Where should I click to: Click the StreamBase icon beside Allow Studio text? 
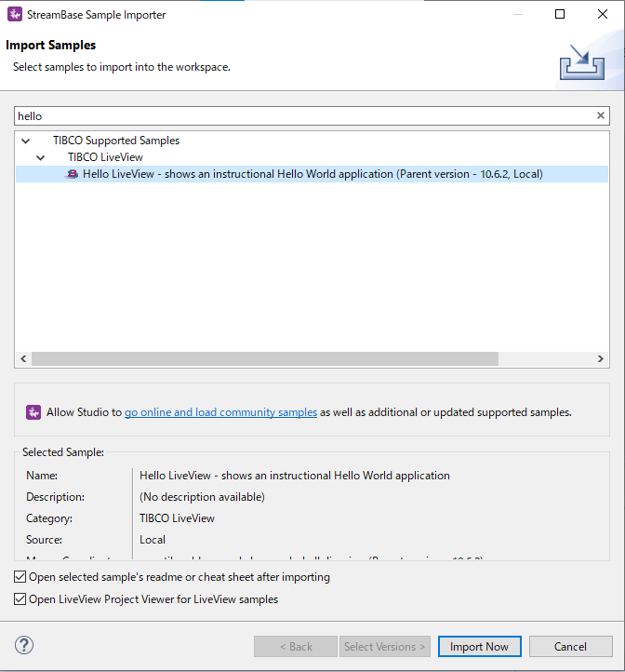33,412
